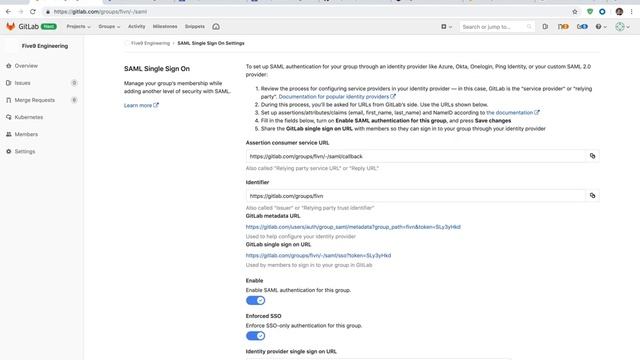This screenshot has height=360, width=640.
Task: Bookmark the page with the star icon
Action: (x=575, y=12)
